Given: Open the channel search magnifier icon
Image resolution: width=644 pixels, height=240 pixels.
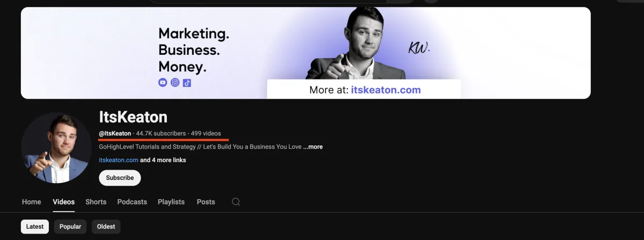Looking at the screenshot, I should coord(236,202).
